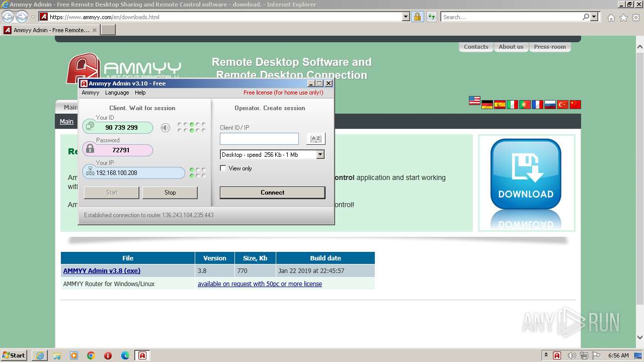Close the Ammyy Admin browser tab

(95, 30)
